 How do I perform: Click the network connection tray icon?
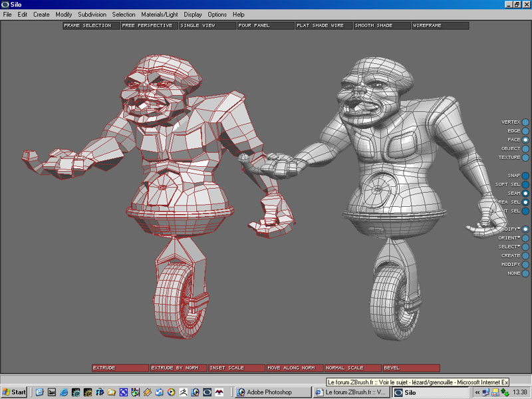[x=486, y=392]
